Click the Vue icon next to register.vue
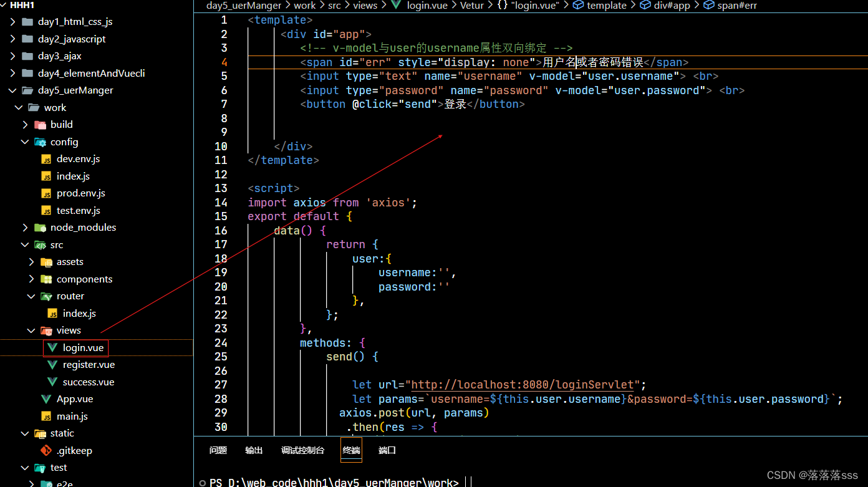The height and width of the screenshot is (487, 868). (x=53, y=364)
